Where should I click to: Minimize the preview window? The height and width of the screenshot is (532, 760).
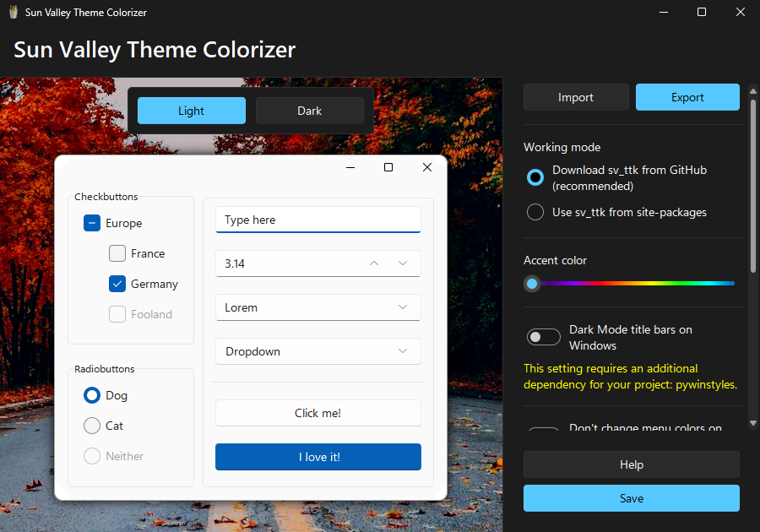[x=350, y=167]
